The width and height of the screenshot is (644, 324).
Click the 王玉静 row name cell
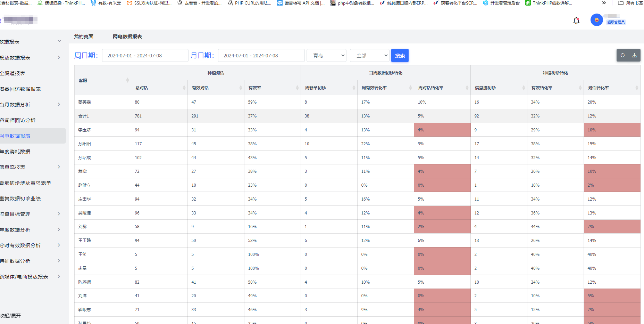point(103,241)
